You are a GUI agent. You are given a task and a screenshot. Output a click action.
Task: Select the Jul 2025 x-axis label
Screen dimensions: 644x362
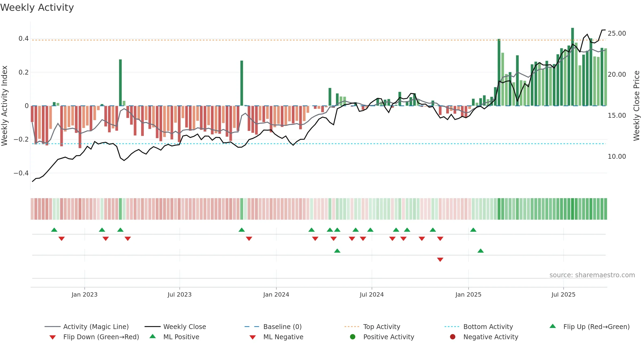pos(563,294)
